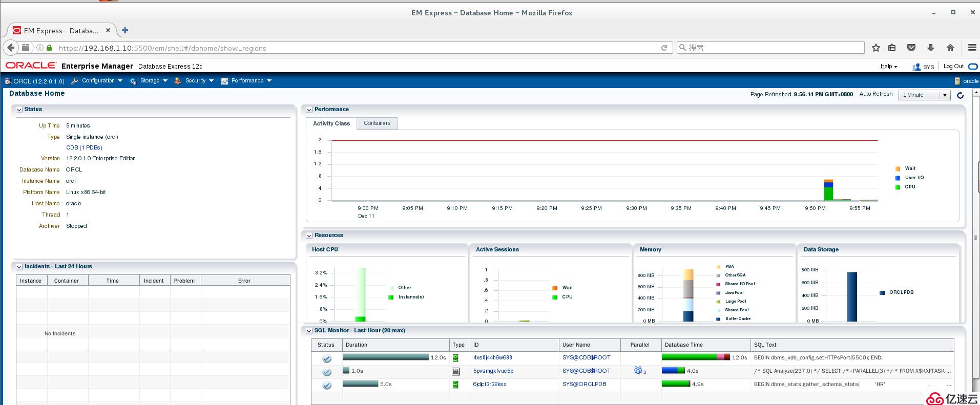Click the parallel servers icon for 5pvsmgxfvuc5p
Viewport: 980px width, 405px height.
[x=638, y=370]
